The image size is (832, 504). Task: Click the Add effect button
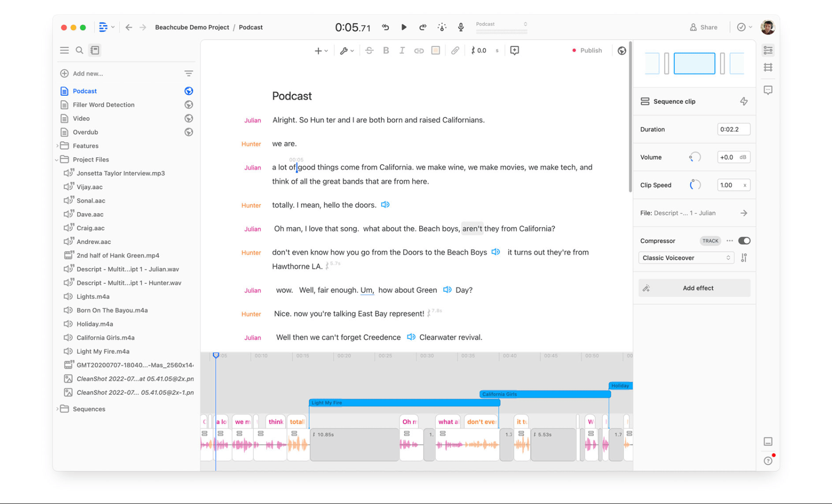[x=694, y=287]
